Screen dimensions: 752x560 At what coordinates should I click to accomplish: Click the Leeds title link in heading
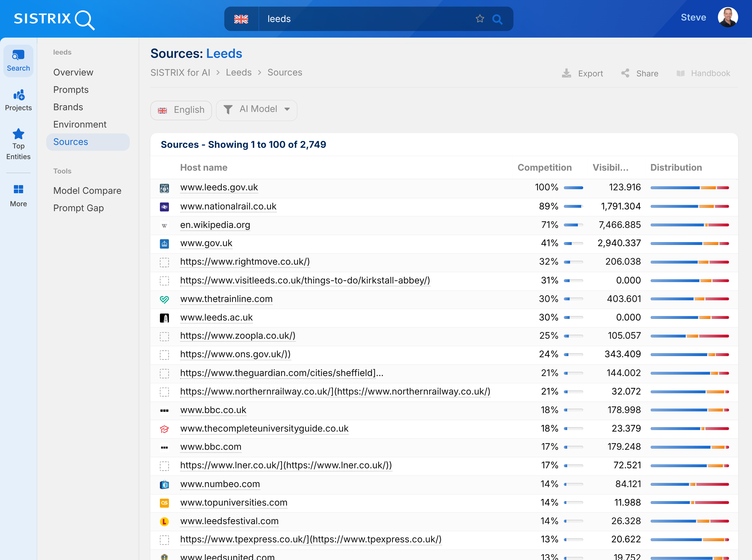224,54
